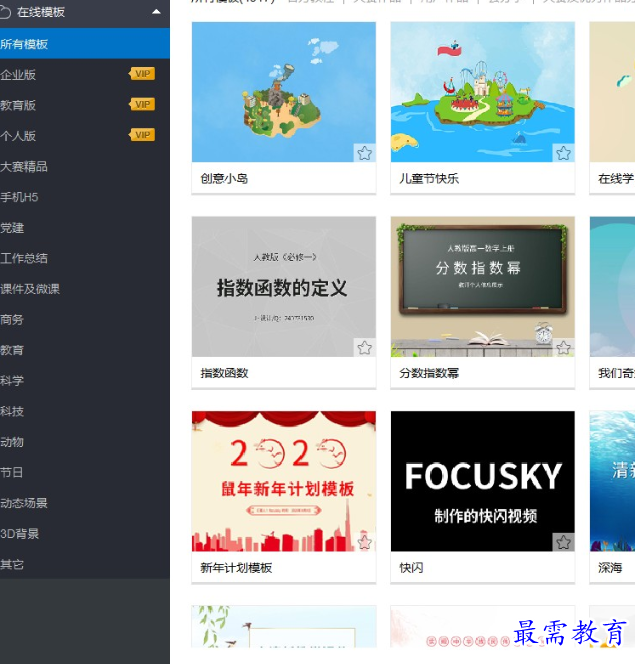635x664 pixels.
Task: Click 指数函数 template title
Action: point(224,373)
